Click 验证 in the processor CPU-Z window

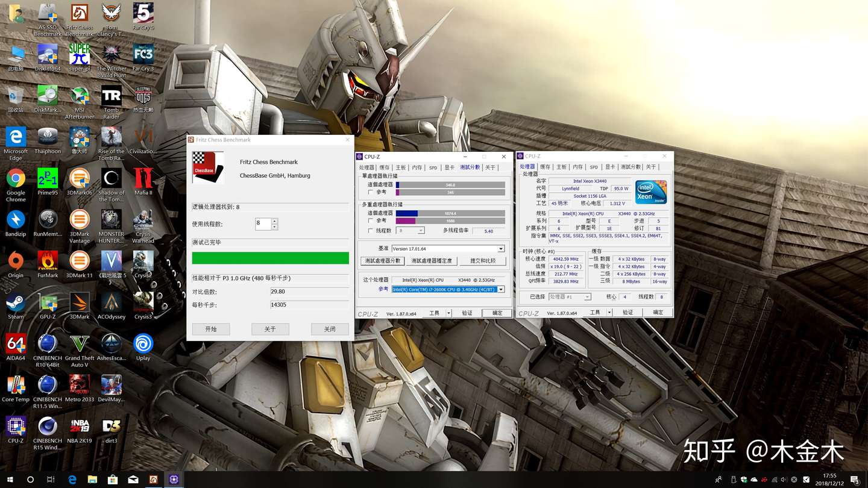627,313
